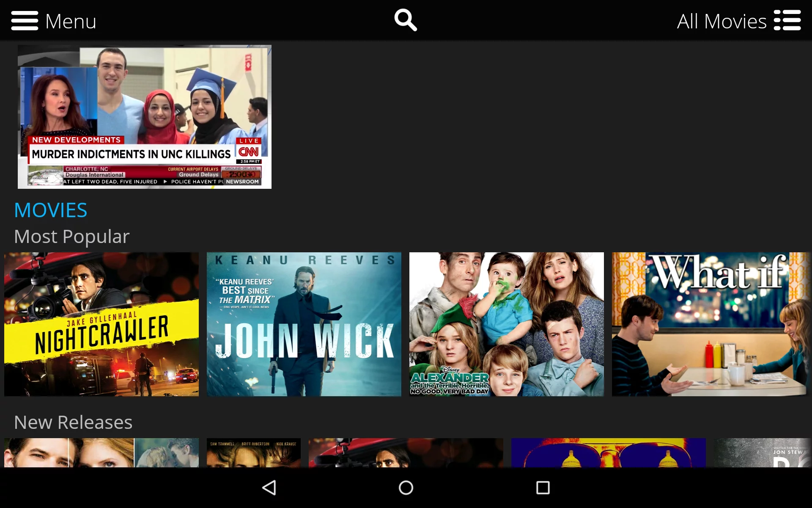The image size is (812, 508).
Task: Switch to the MOVIES category
Action: [x=50, y=210]
